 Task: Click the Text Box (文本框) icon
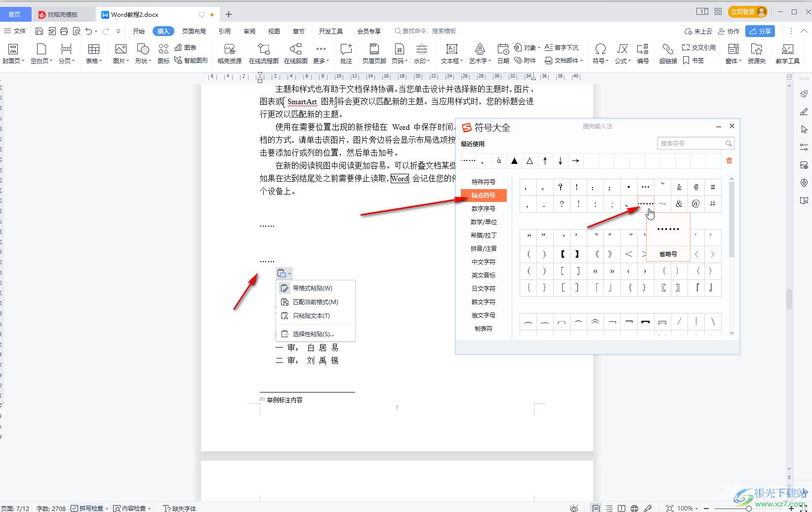tap(451, 54)
